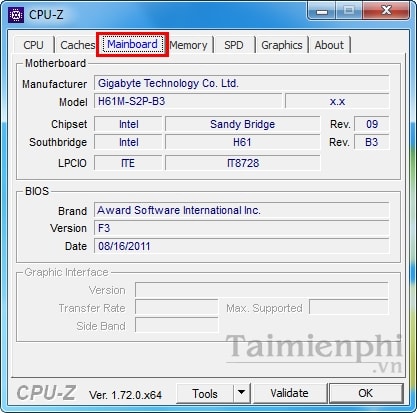Click the Ver. 1.72.0.x64 version text
This screenshot has height=413, width=417.
(125, 395)
